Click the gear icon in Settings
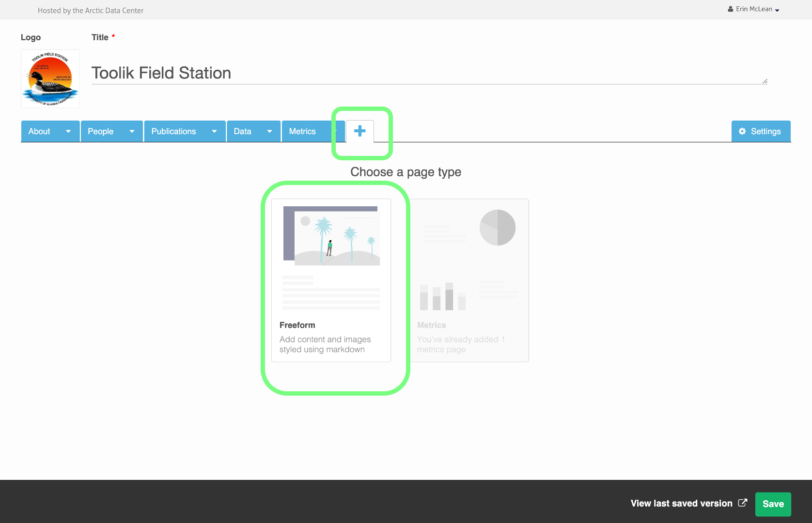 pyautogui.click(x=742, y=131)
